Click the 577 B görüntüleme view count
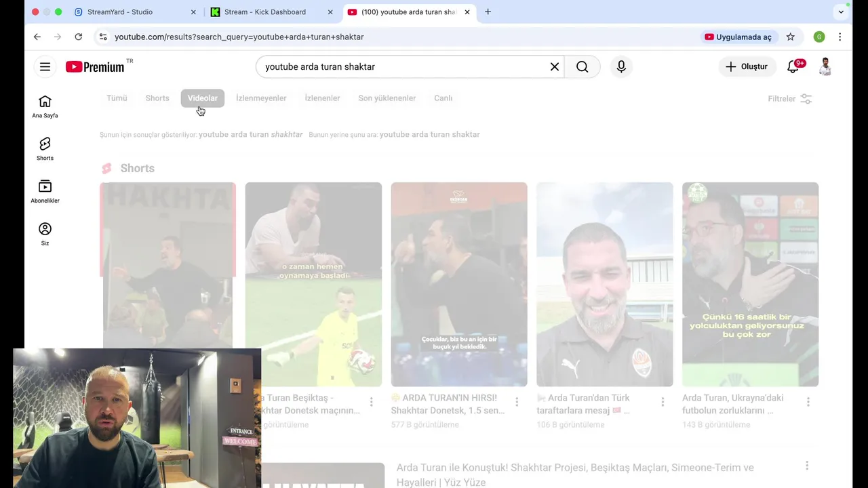 pyautogui.click(x=425, y=425)
